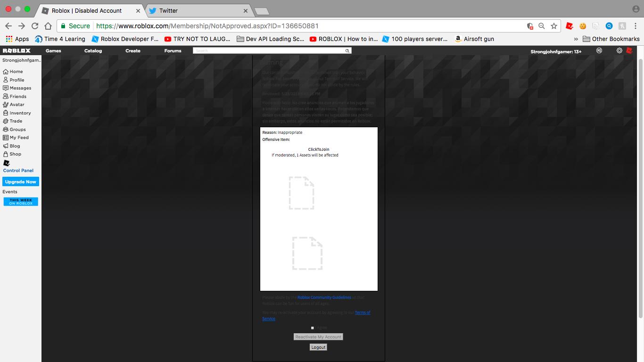Open the cookie browser extension
Viewport: 644px width, 362px height.
coord(583,26)
